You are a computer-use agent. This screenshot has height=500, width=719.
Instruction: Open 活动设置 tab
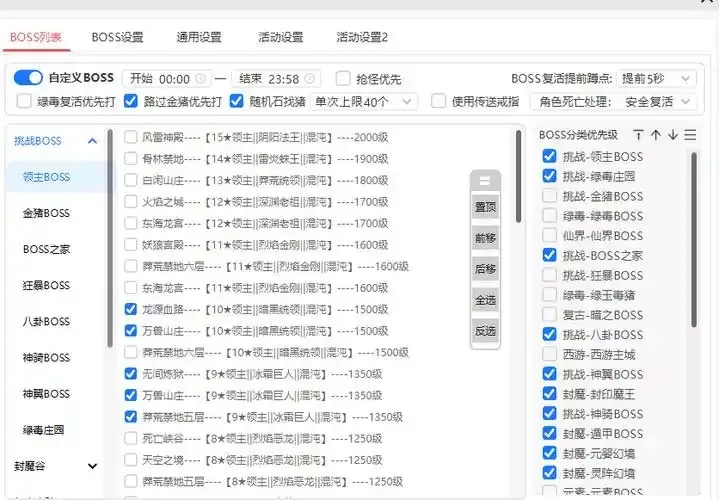click(281, 37)
